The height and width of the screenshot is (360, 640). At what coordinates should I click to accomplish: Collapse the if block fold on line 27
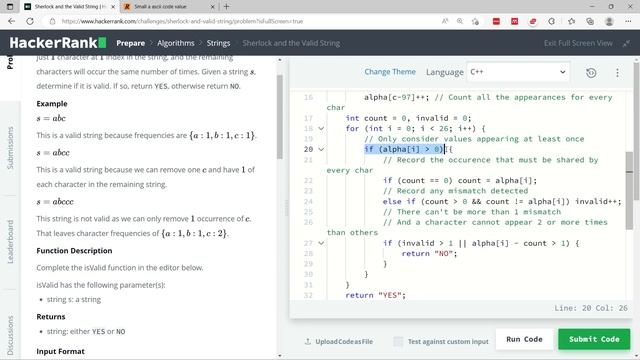point(321,243)
